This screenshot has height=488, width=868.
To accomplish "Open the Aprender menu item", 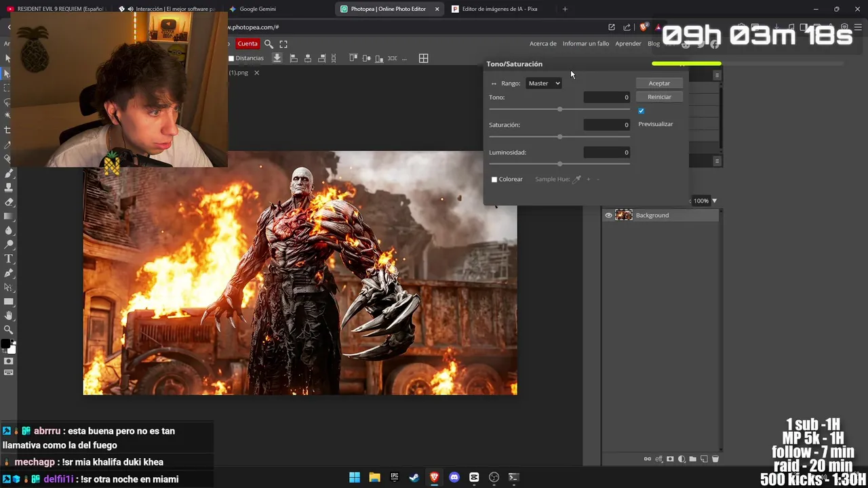I will [628, 43].
